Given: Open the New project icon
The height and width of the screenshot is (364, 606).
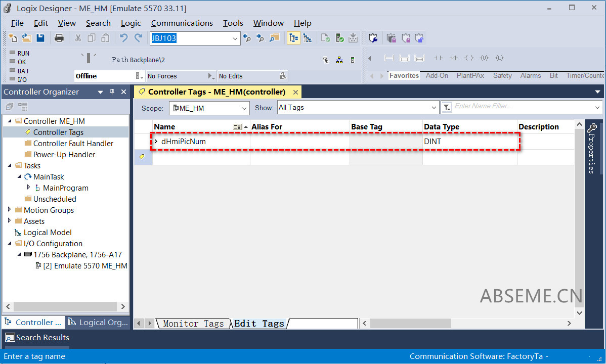Looking at the screenshot, I should pos(13,38).
